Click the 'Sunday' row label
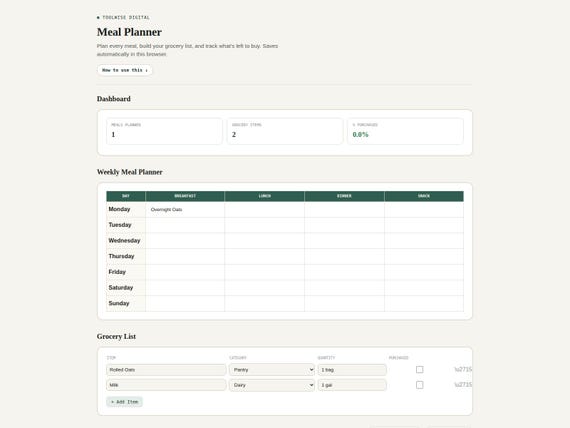The width and height of the screenshot is (570, 428). (119, 303)
